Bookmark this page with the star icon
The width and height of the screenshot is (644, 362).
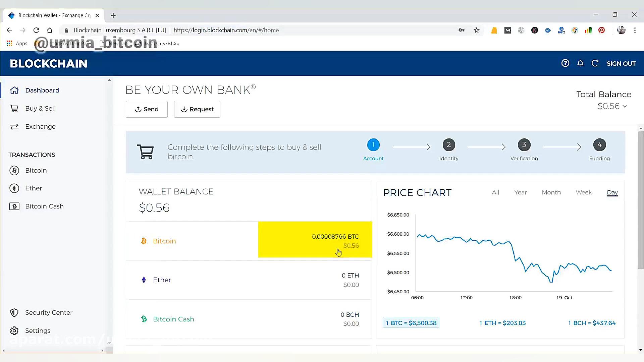pos(477,30)
